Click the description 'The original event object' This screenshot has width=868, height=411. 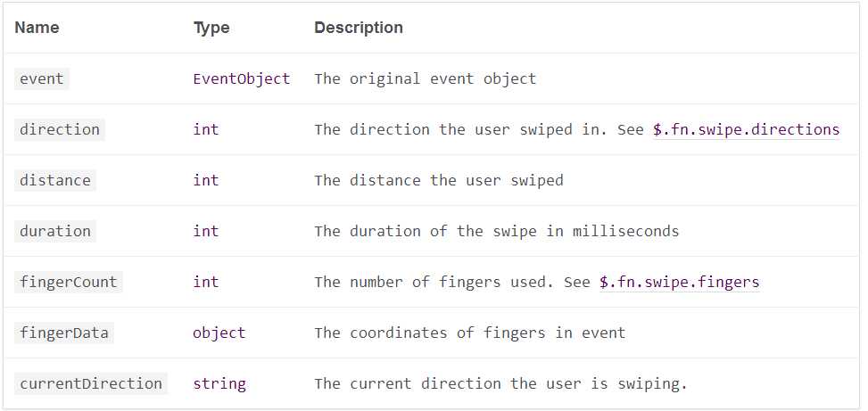[426, 79]
